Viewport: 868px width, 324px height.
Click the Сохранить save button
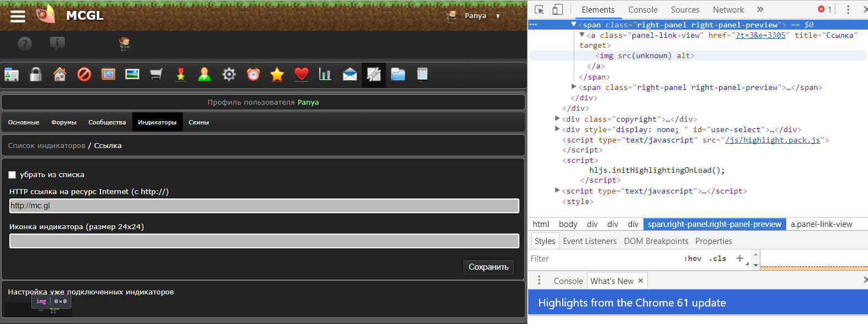click(x=489, y=267)
